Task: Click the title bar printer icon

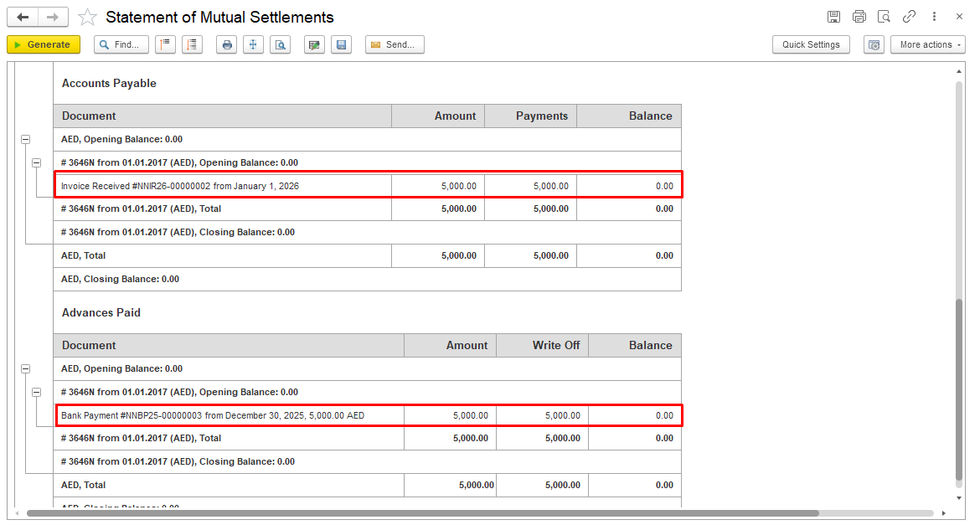Action: [859, 17]
